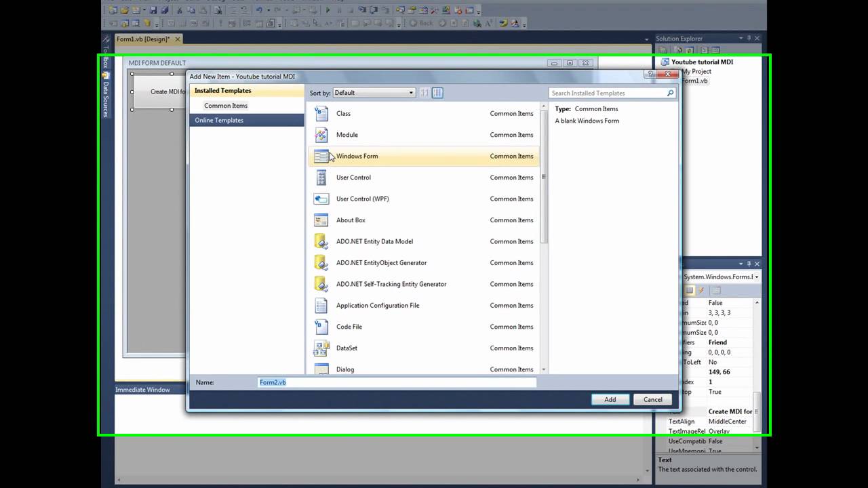Choose the Code File template icon

pos(321,327)
